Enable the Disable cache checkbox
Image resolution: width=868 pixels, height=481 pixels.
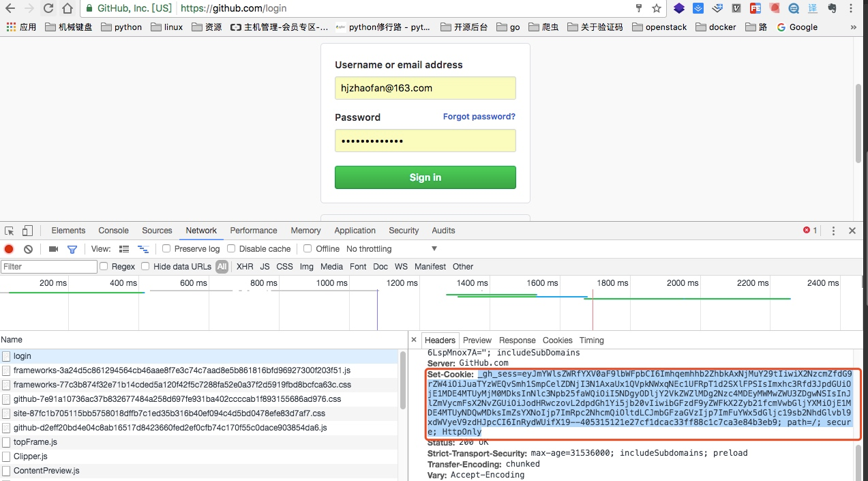(231, 248)
